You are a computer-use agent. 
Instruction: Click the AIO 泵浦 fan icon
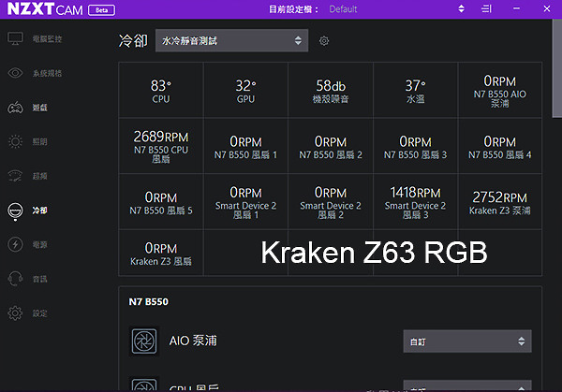pos(144,341)
